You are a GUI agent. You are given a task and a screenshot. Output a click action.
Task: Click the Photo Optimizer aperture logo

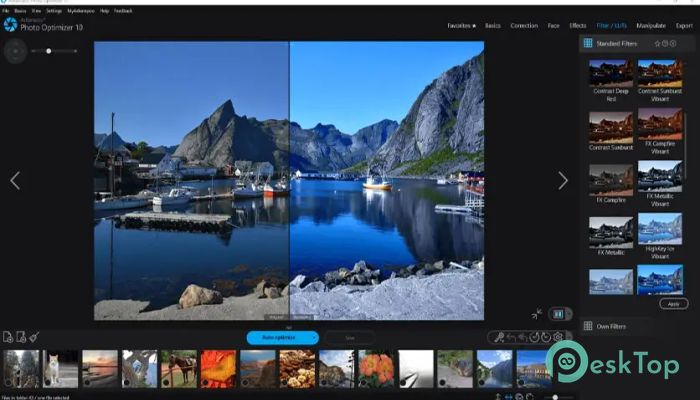click(x=10, y=25)
